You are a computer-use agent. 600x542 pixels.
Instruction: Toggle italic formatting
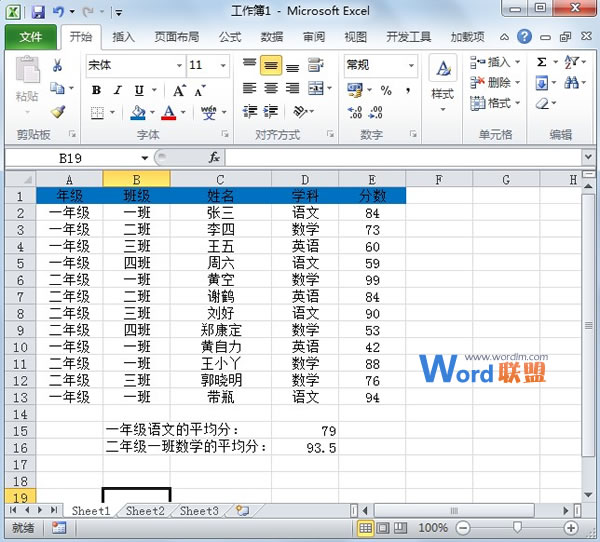coord(116,90)
